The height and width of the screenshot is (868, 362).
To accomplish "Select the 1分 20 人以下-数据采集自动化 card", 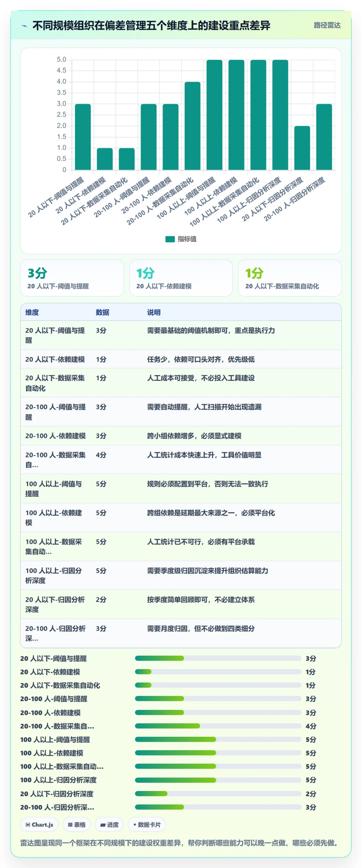I will click(x=290, y=278).
